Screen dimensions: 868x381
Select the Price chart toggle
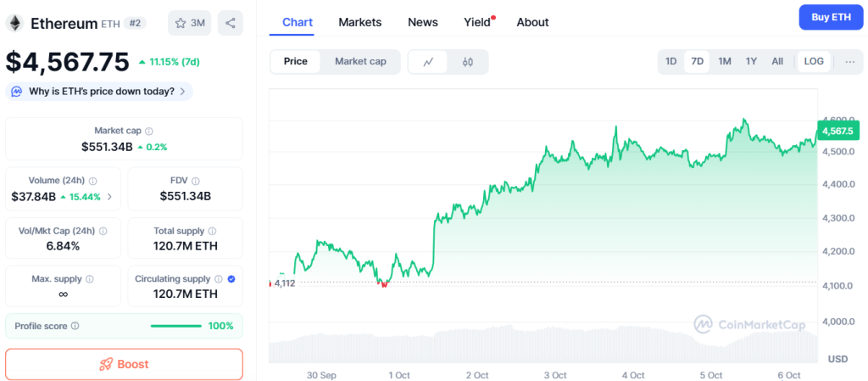(296, 61)
